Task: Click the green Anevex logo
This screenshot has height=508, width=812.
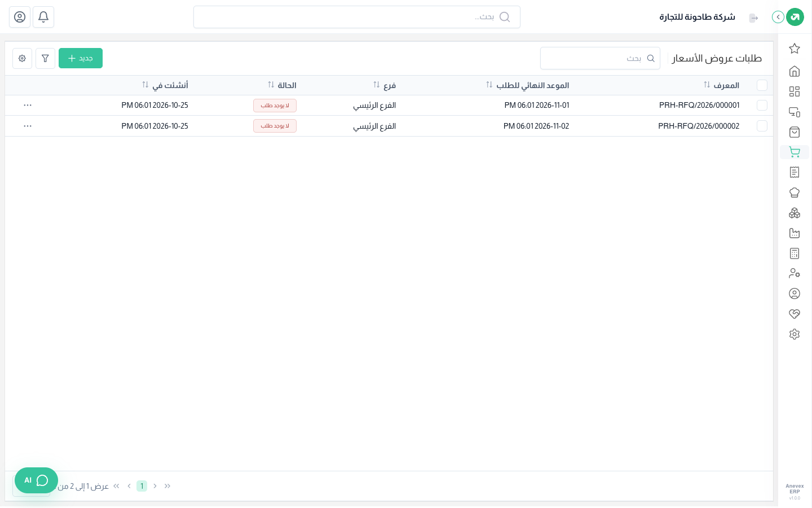Action: point(795,17)
